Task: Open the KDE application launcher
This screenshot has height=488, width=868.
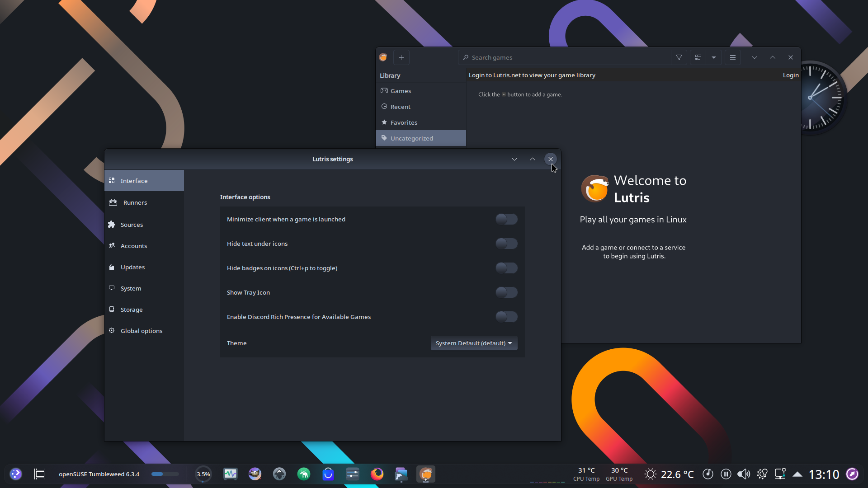Action: tap(16, 474)
